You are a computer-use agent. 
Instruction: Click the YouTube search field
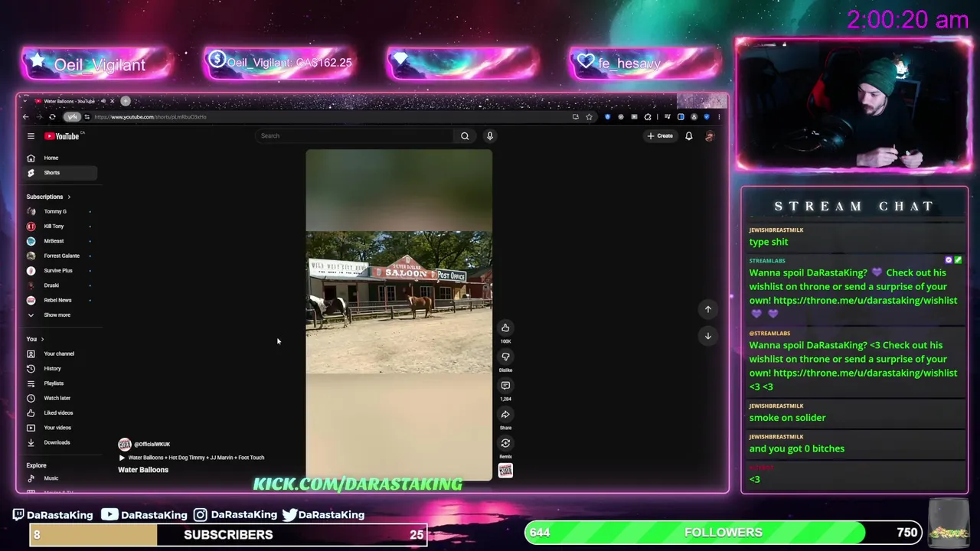[356, 136]
